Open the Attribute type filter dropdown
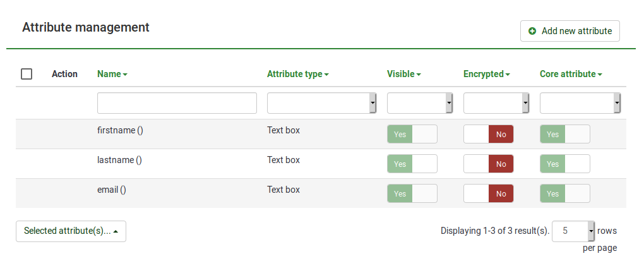Screen dimensions: 644x280 (x=321, y=103)
